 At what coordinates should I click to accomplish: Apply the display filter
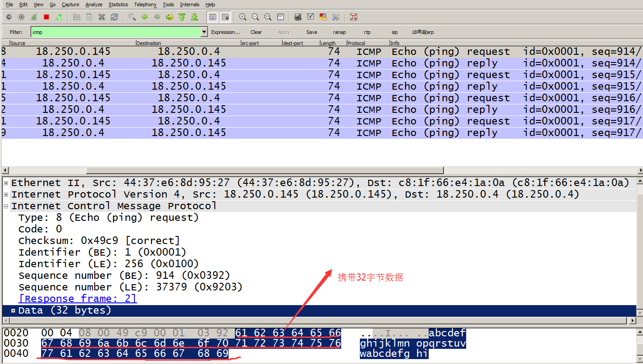tap(284, 32)
